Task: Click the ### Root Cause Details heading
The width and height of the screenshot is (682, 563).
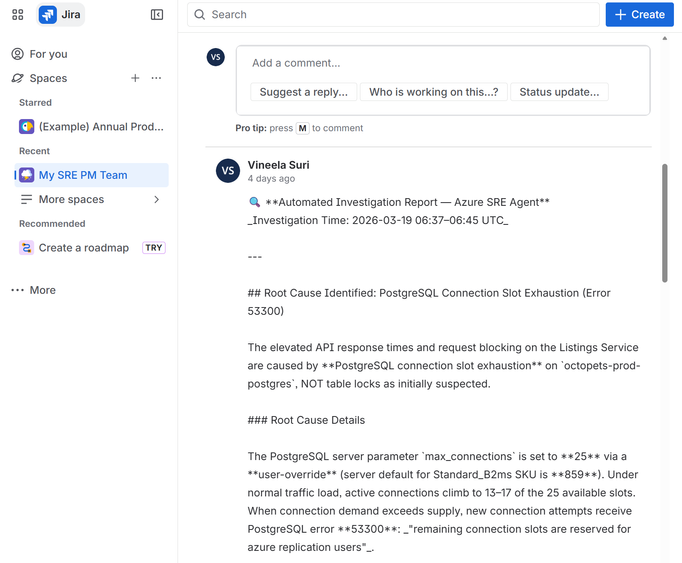Action: coord(306,420)
